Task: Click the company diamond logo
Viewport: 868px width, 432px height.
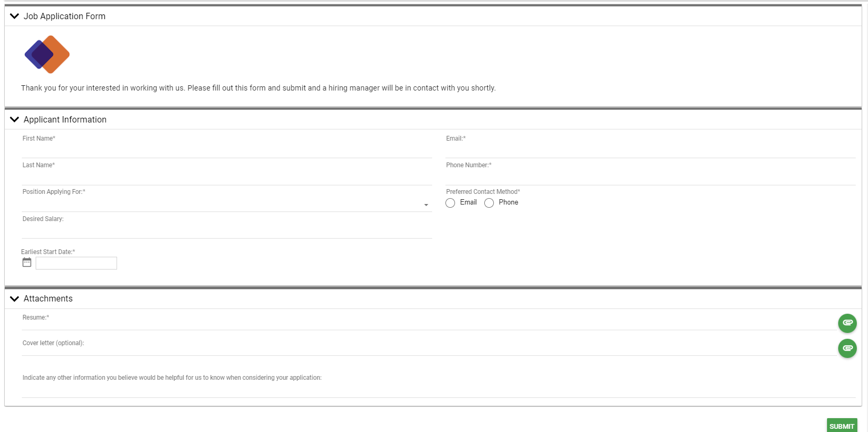Action: (x=47, y=54)
